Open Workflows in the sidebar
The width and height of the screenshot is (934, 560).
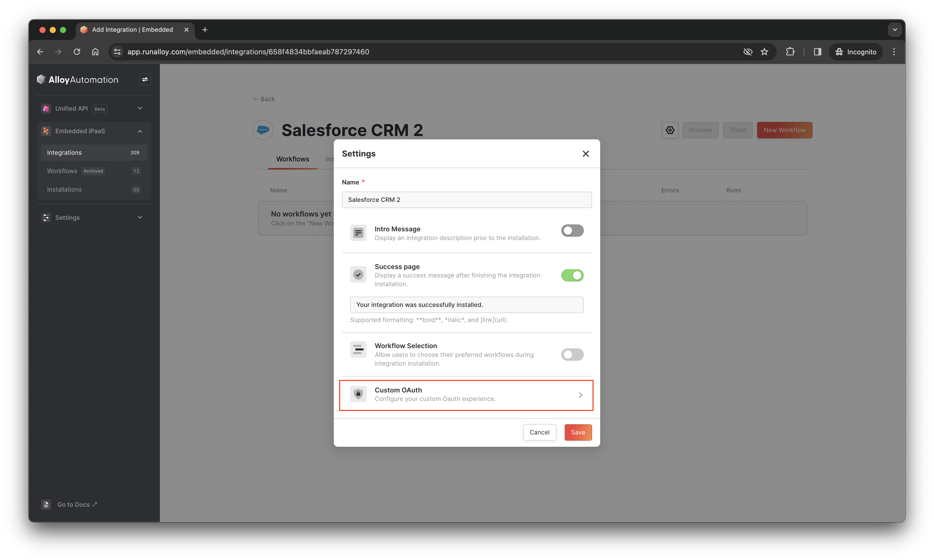point(94,171)
